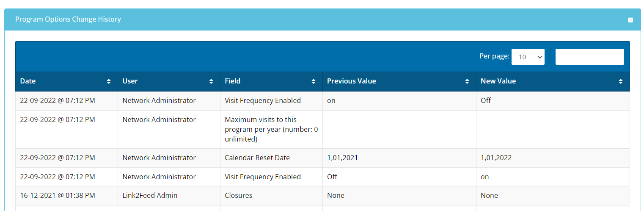644x211 pixels.
Task: Click the Previous Value sort arrows
Action: click(467, 81)
